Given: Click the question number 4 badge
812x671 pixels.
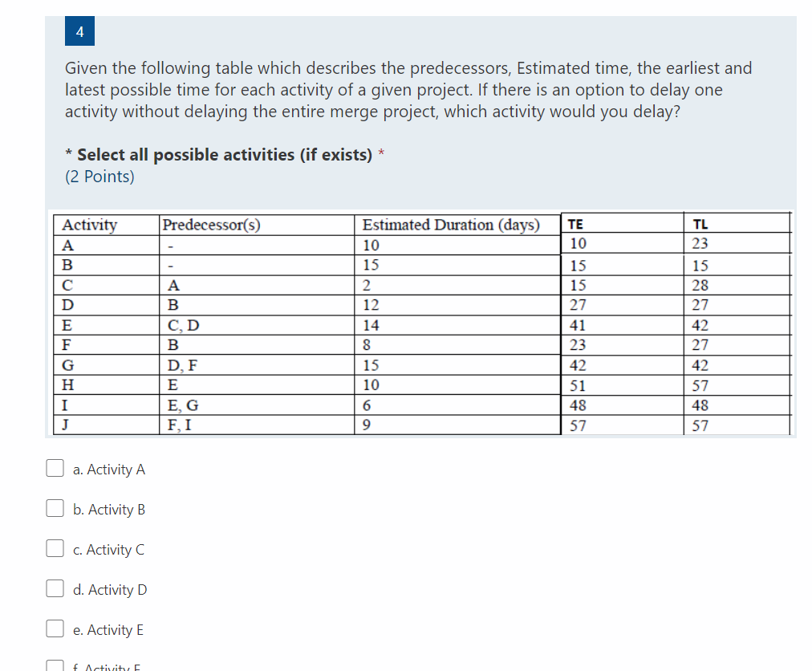Looking at the screenshot, I should click(79, 31).
